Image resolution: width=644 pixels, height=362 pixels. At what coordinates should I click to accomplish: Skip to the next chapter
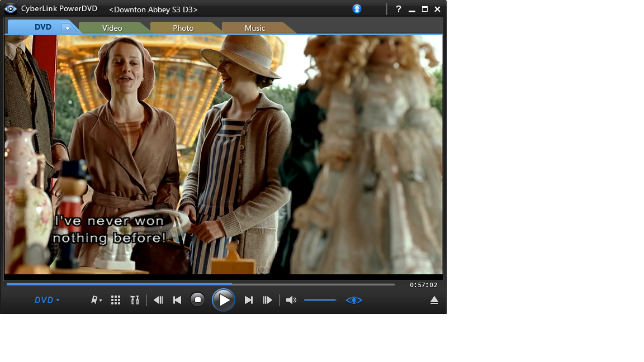pos(249,300)
